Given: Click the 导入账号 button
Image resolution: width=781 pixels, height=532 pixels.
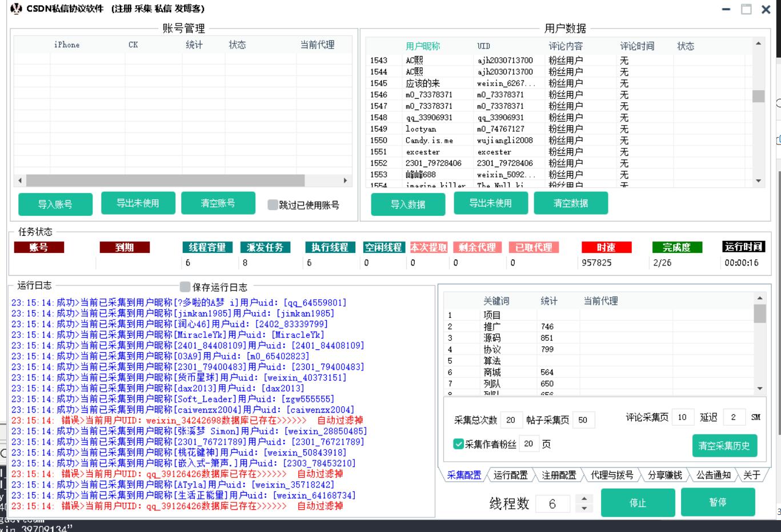Looking at the screenshot, I should point(55,204).
